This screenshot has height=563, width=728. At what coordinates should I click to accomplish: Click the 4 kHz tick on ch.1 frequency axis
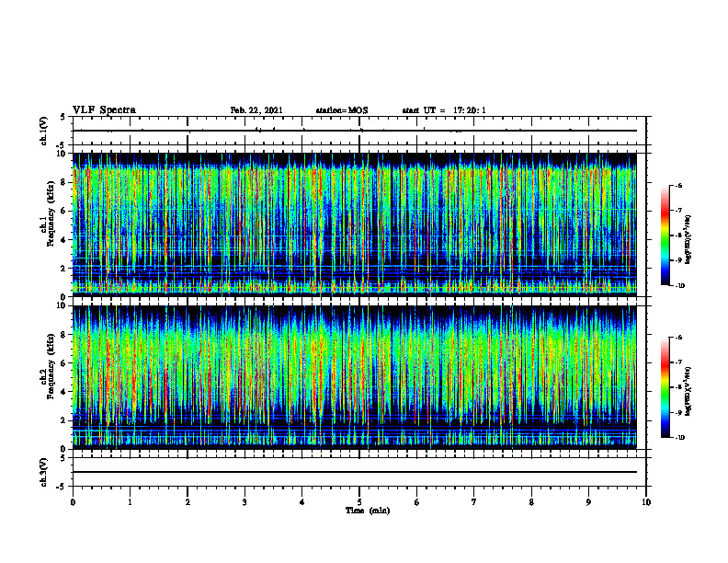65,240
